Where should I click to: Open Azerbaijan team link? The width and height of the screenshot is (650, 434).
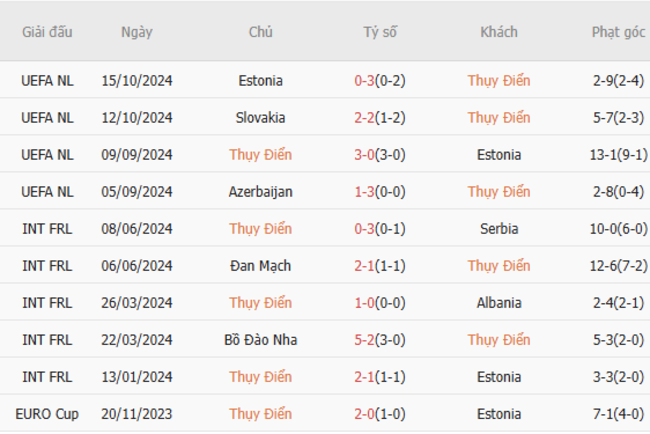260,192
